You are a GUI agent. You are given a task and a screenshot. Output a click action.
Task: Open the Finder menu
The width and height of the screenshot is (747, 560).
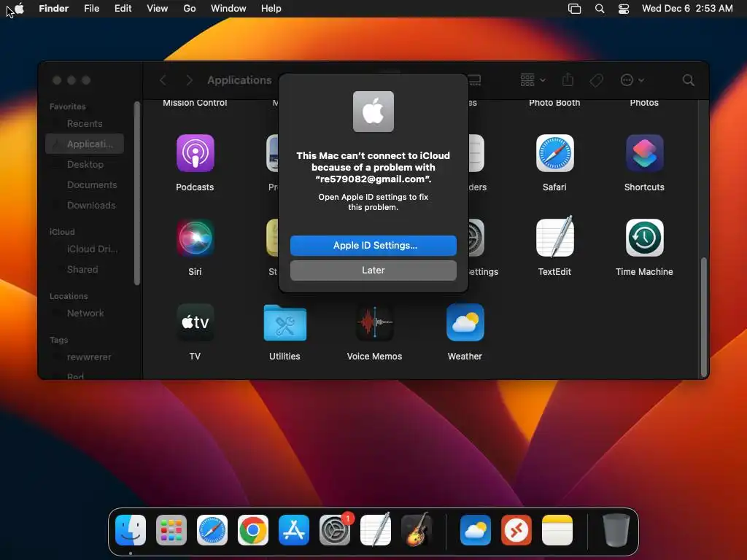click(x=54, y=9)
